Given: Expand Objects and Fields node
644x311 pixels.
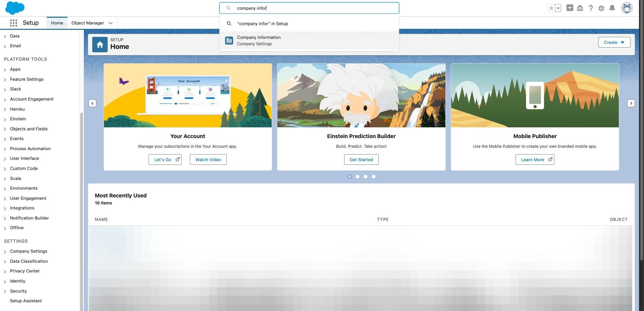Looking at the screenshot, I should coord(5,129).
